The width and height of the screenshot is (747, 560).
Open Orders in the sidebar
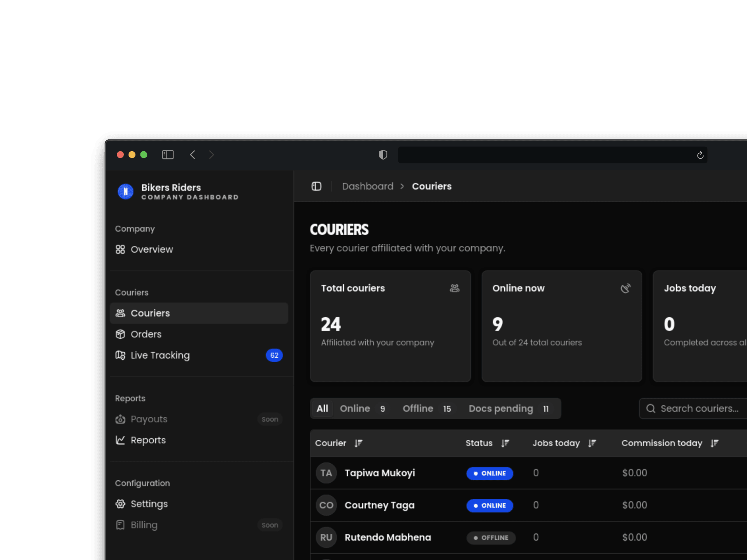[x=199, y=334]
